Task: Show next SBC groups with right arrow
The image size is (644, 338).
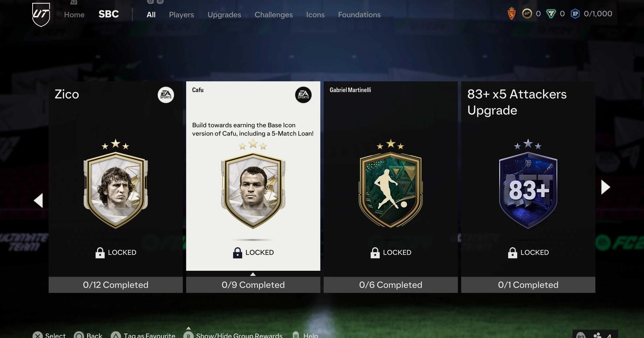Action: click(x=605, y=187)
